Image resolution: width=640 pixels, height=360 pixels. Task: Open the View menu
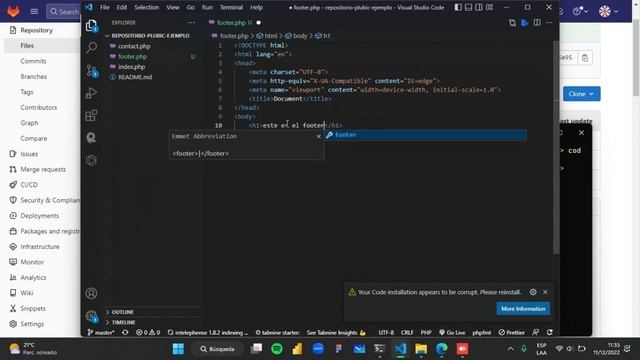173,7
